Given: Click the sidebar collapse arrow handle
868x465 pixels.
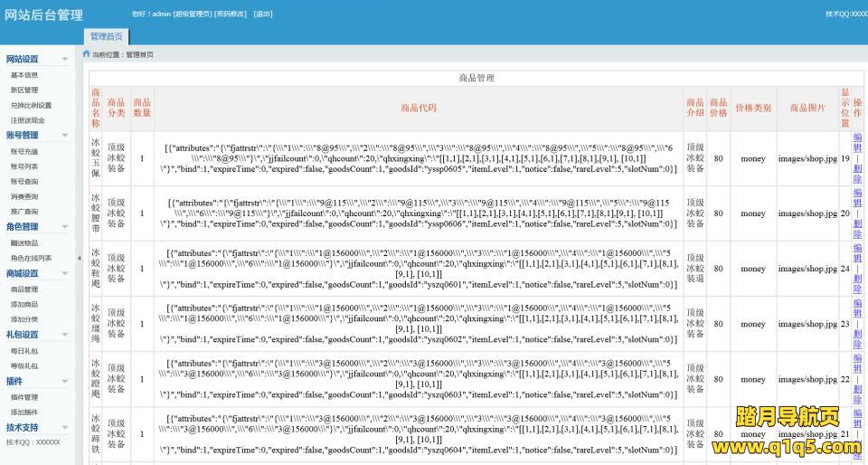Looking at the screenshot, I should pyautogui.click(x=78, y=258).
